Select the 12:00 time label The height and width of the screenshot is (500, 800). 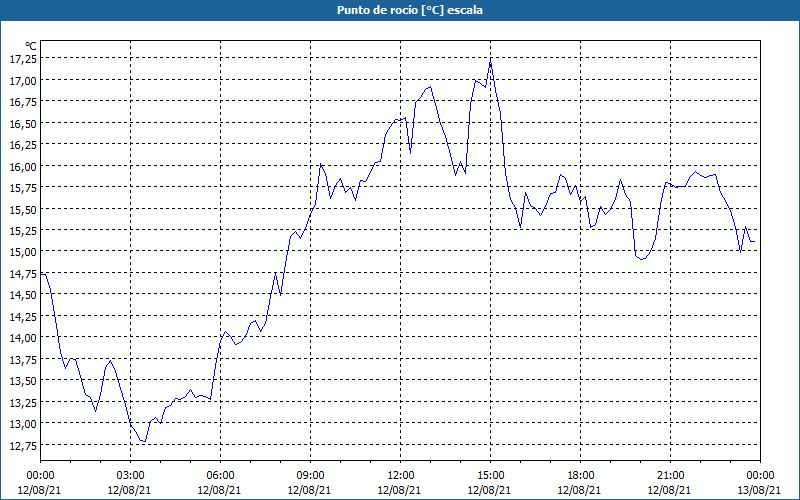(401, 476)
